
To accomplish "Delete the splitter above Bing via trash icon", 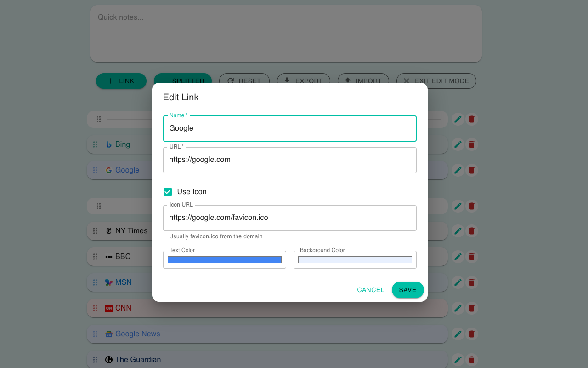I will pos(471,120).
